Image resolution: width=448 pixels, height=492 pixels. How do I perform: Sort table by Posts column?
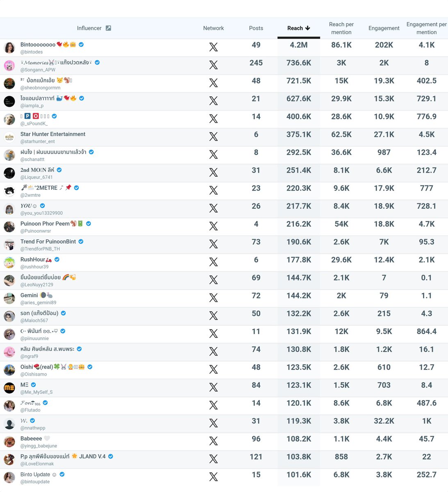click(x=256, y=28)
